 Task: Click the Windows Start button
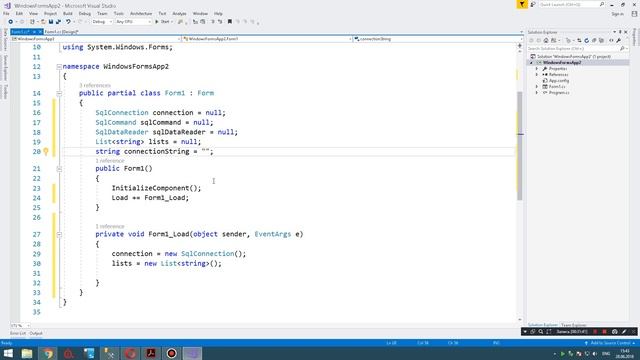pos(8,353)
